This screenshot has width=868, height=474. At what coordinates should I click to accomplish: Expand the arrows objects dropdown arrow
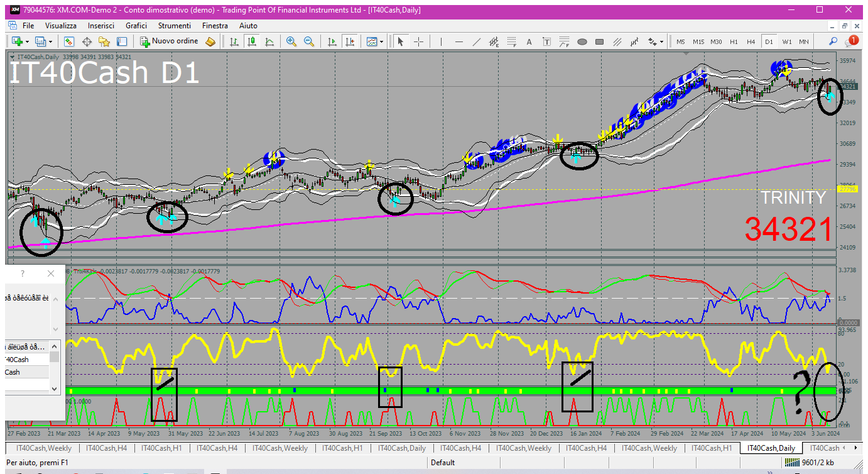662,41
